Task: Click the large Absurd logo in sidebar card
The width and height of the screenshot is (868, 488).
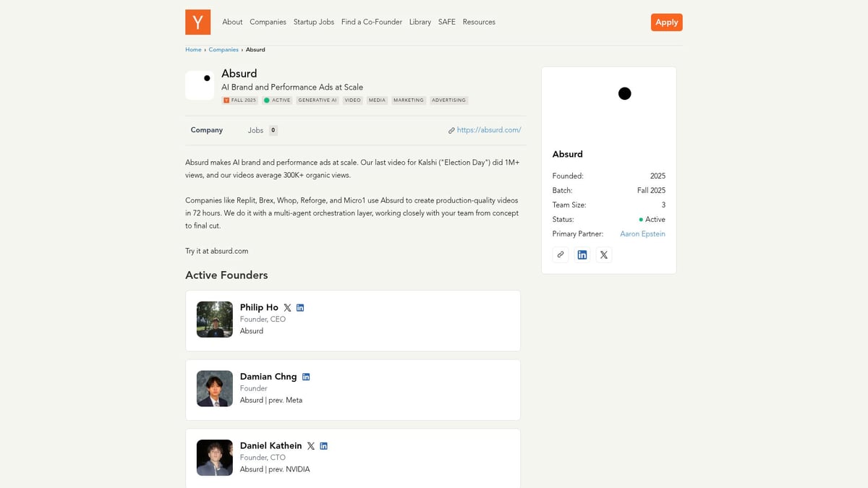Action: (609, 106)
